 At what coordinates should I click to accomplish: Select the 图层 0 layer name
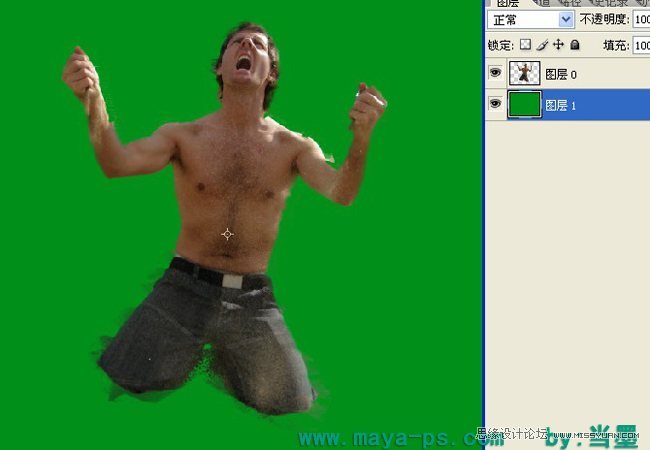point(560,75)
